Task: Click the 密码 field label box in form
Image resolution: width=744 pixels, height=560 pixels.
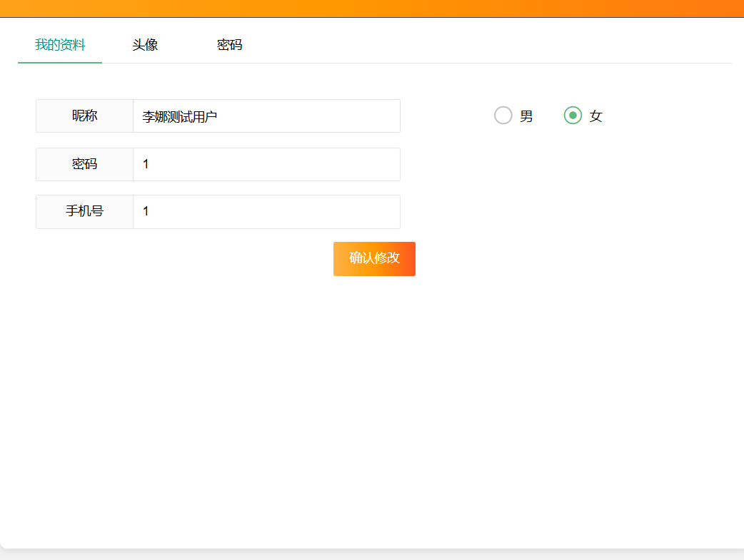Action: 84,164
